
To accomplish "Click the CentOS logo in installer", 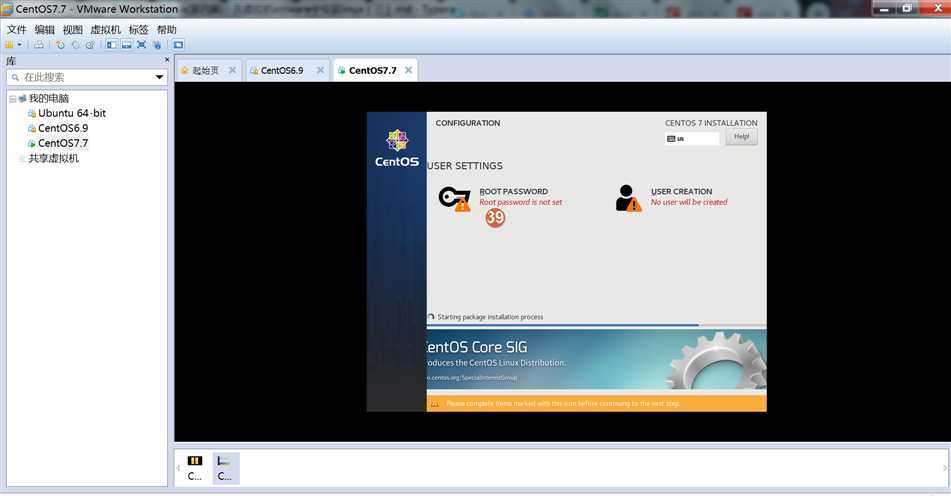I will pos(397,148).
